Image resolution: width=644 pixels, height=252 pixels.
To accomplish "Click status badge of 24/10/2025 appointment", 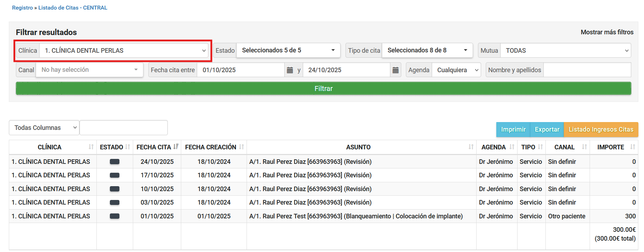I will [x=114, y=162].
